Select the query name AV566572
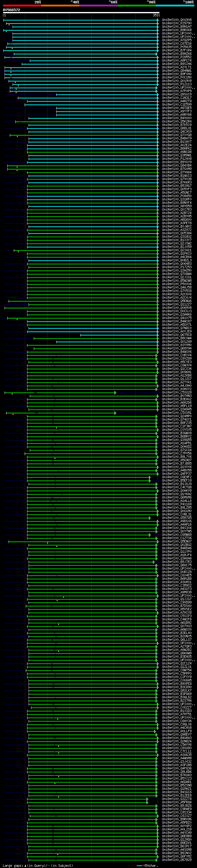The width and height of the screenshot is (197, 868). (x=11, y=10)
